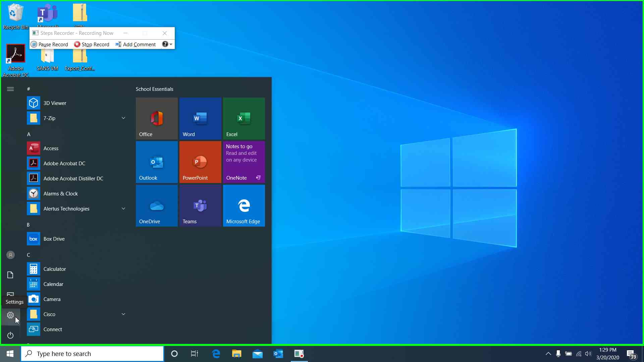The height and width of the screenshot is (362, 644).
Task: Open Task View on taskbar
Action: [194, 354]
